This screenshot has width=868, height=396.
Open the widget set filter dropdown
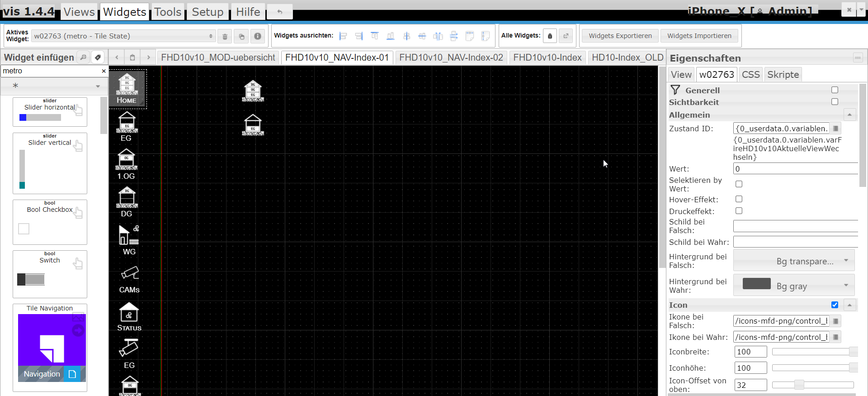tap(54, 86)
